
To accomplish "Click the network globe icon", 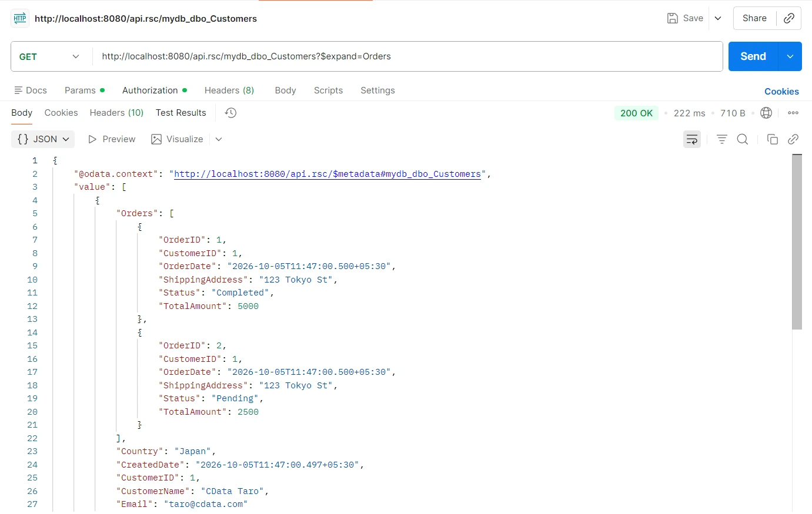I will (766, 113).
